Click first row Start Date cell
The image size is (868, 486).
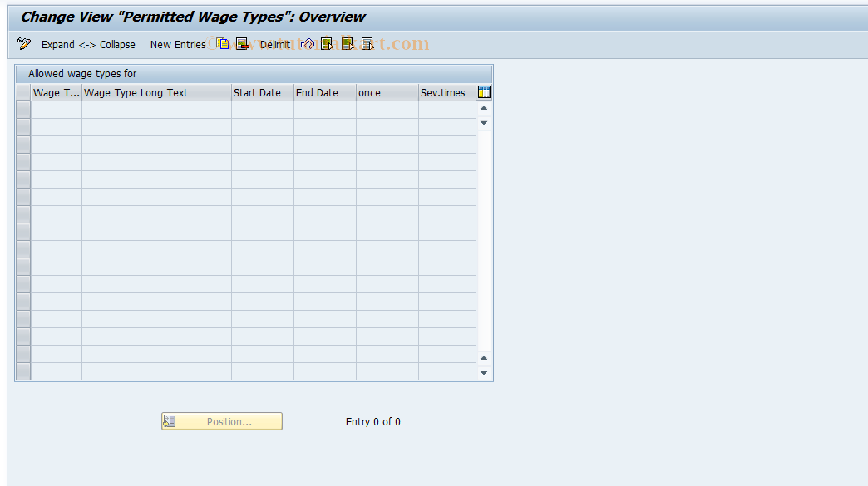pos(263,110)
